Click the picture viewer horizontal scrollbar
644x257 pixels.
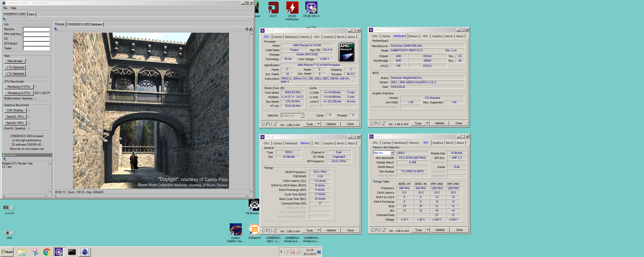(x=151, y=196)
